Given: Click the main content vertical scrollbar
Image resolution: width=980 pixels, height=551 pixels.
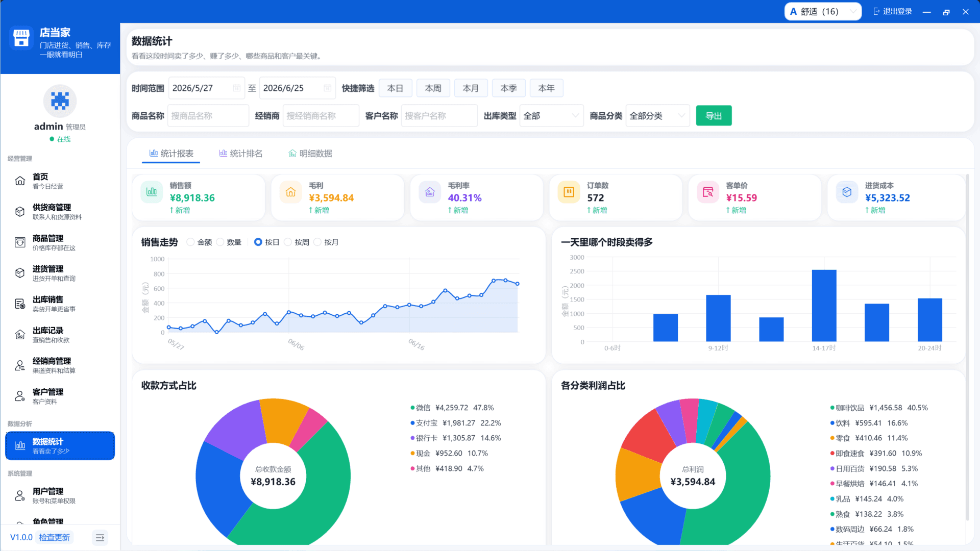Looking at the screenshot, I should coord(967,347).
